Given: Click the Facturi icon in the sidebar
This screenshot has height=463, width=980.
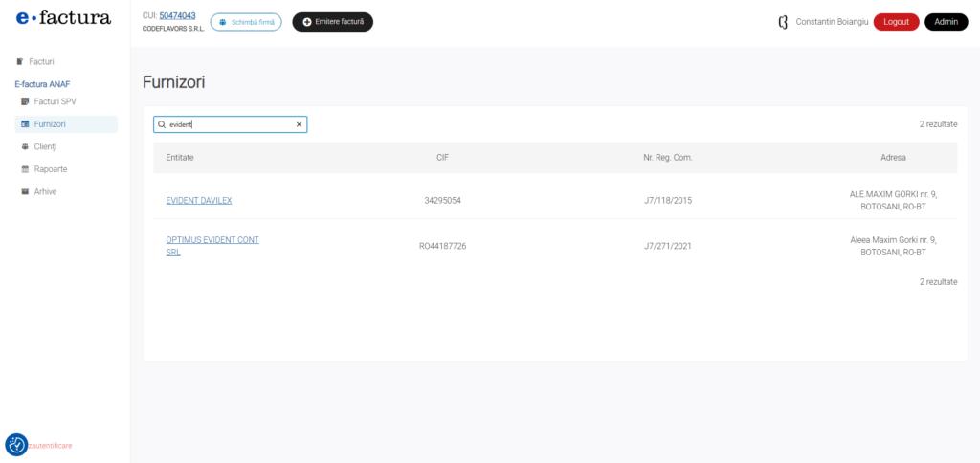Looking at the screenshot, I should coord(20,61).
